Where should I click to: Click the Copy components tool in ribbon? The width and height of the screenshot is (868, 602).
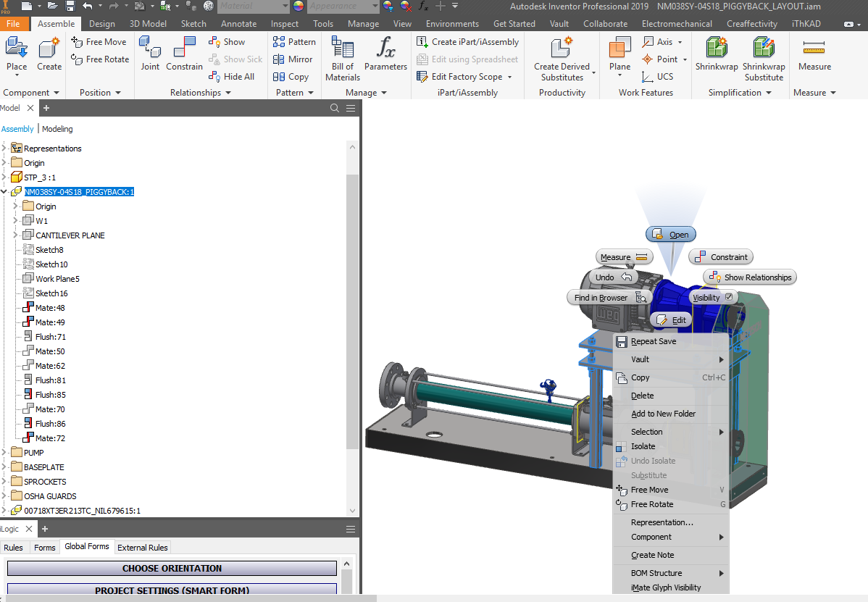[291, 76]
